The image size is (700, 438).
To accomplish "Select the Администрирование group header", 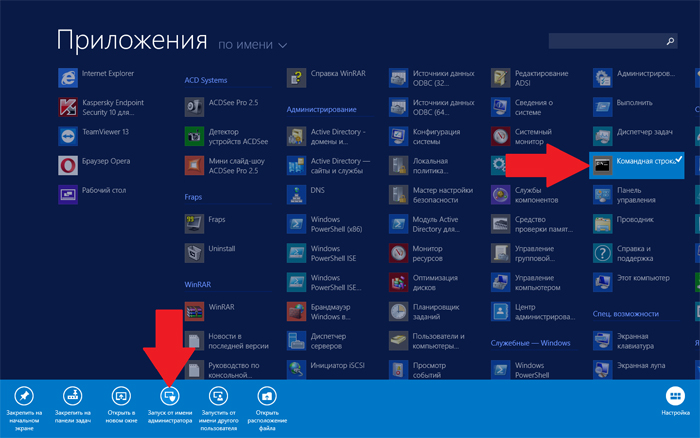I will [321, 109].
